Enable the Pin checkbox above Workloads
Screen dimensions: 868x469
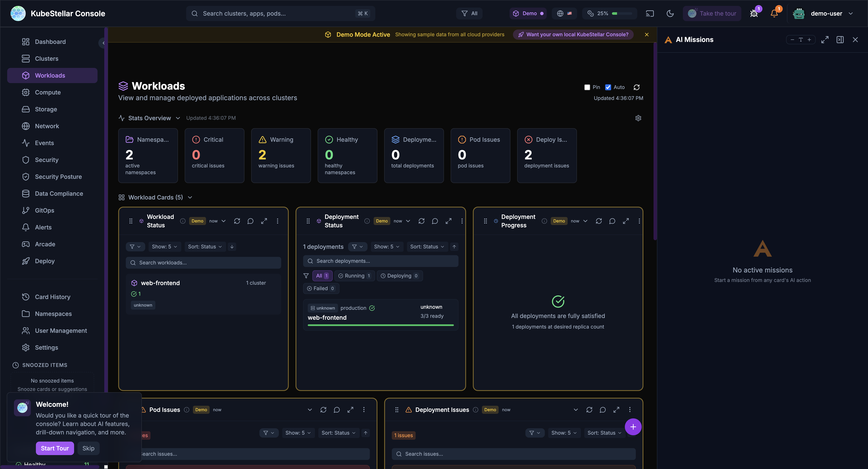[587, 87]
